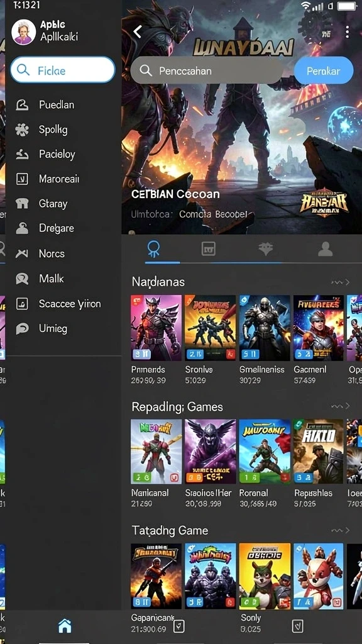The image size is (362, 644).
Task: Open the Pnnenrds game thumbnail
Action: coord(156,328)
